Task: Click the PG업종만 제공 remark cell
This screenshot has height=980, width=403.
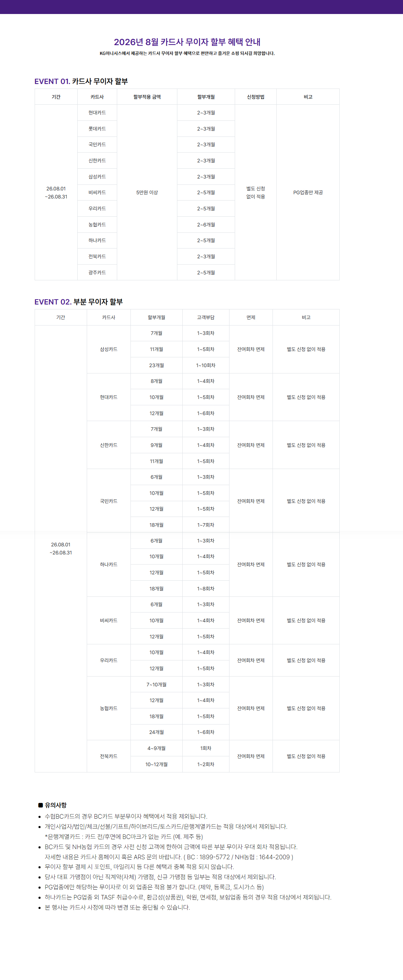Action: click(308, 192)
